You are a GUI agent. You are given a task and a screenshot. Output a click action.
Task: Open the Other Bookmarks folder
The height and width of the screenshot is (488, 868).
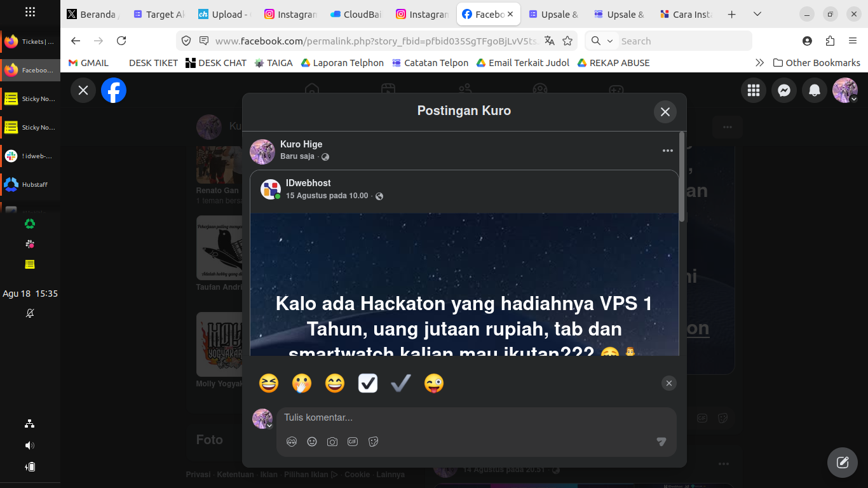(817, 63)
